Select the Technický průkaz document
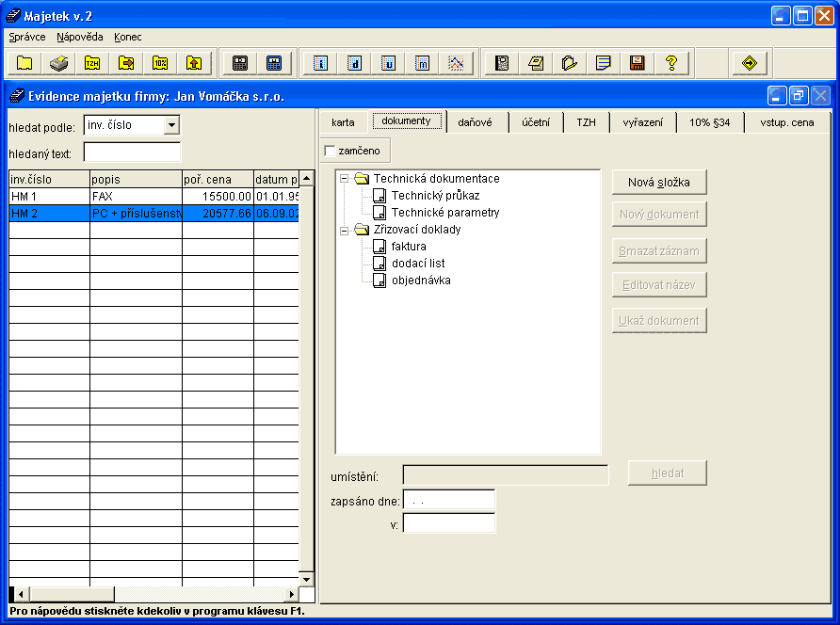Screen dimensions: 840x625 coord(435,196)
